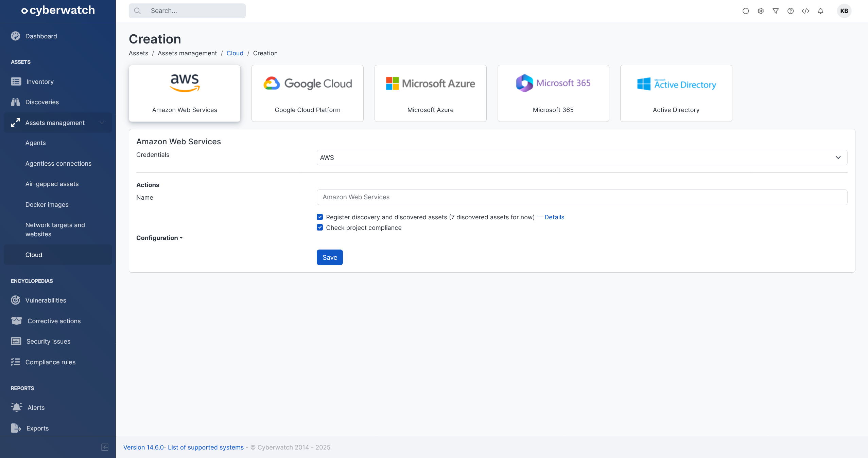Select the Active Directory card
The width and height of the screenshot is (868, 458).
click(676, 93)
